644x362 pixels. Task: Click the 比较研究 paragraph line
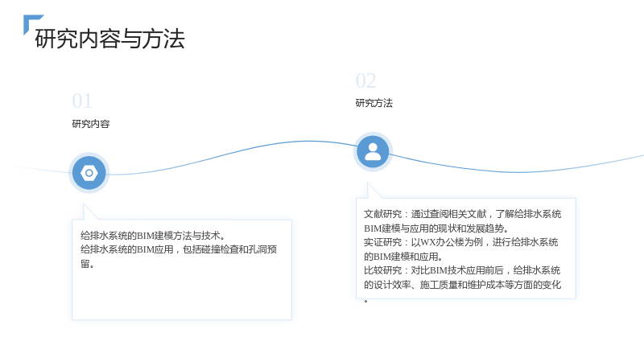click(x=462, y=270)
